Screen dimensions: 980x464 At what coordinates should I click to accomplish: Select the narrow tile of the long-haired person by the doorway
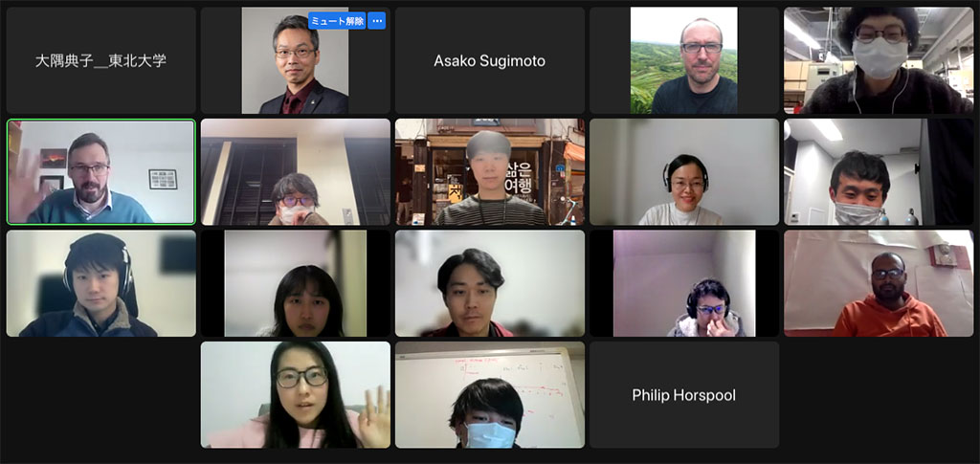pos(295,283)
